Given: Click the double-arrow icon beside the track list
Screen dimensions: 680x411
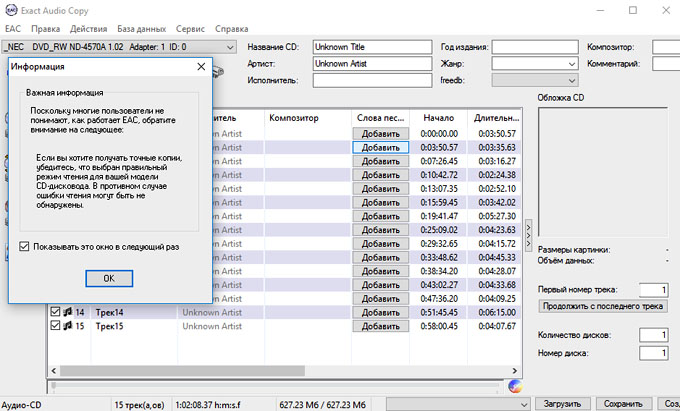Looking at the screenshot, I should [528, 228].
